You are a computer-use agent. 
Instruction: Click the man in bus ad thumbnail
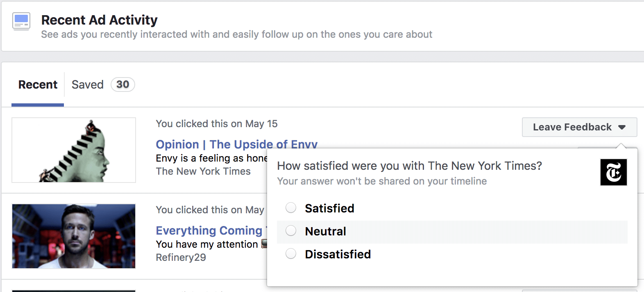click(x=74, y=236)
